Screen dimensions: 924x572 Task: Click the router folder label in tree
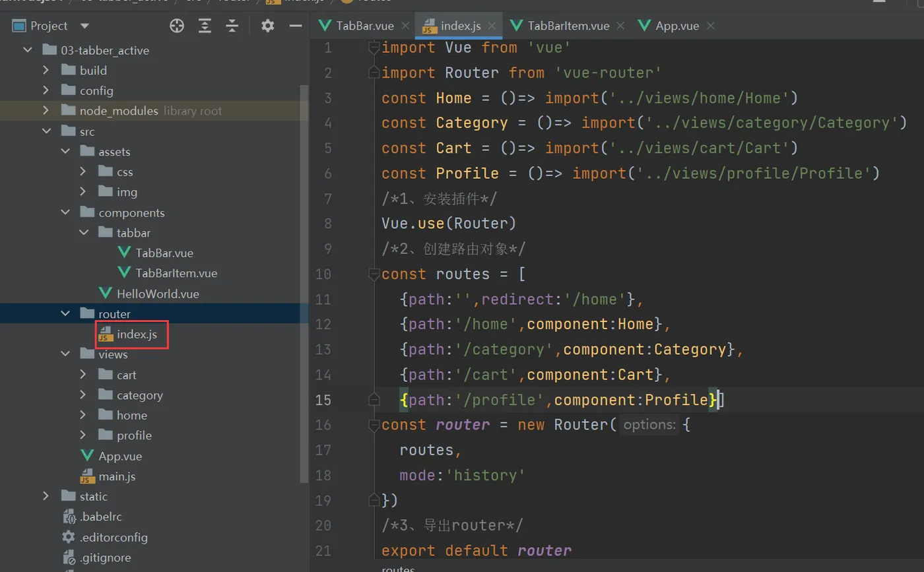pos(114,314)
